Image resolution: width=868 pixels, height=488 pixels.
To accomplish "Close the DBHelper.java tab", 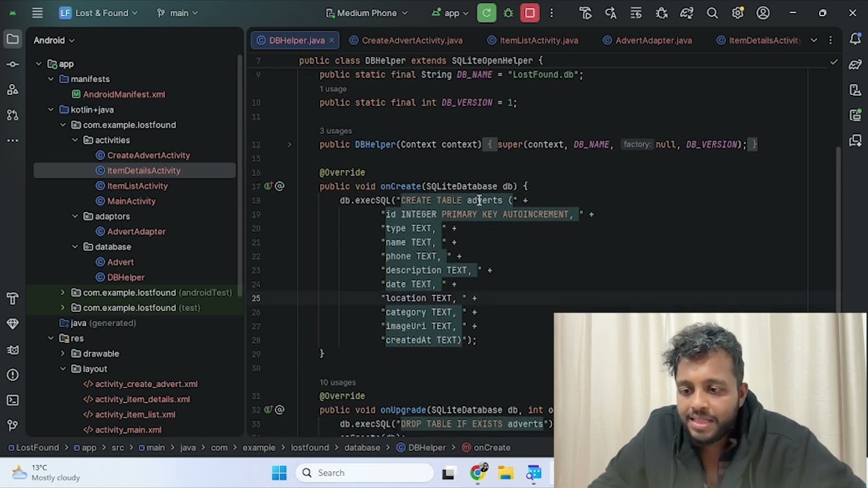I will (x=332, y=40).
